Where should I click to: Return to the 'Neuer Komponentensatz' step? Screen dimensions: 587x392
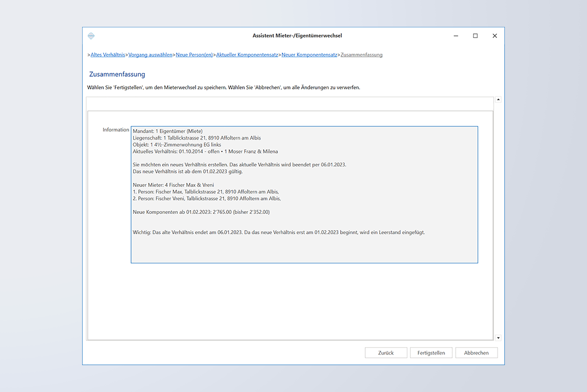pyautogui.click(x=309, y=55)
